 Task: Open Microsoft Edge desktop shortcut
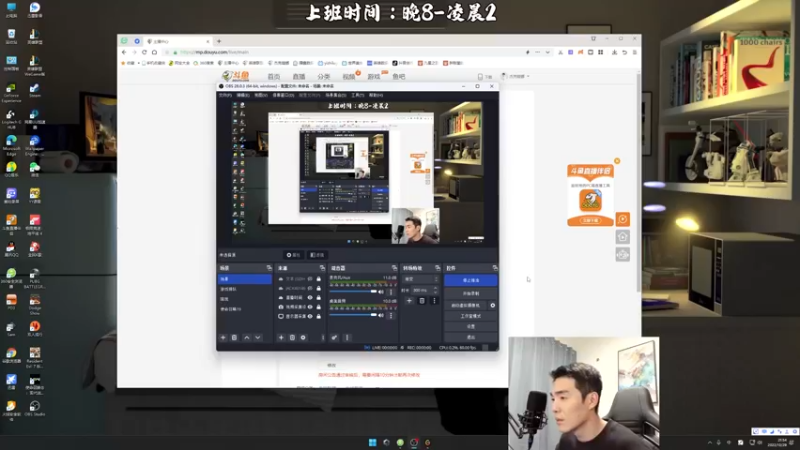tap(11, 143)
